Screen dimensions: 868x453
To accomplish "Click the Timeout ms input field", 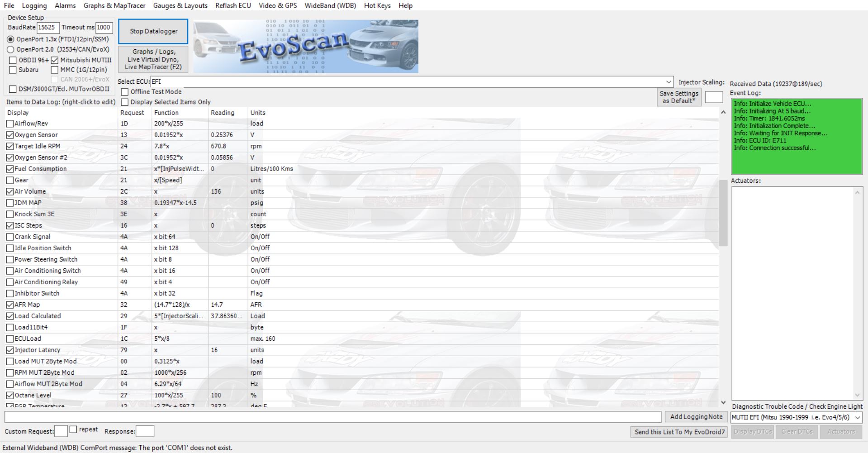I will coord(104,27).
